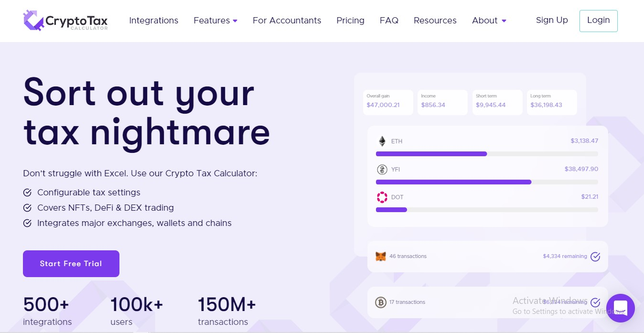Image resolution: width=644 pixels, height=333 pixels.
Task: Click the checkmark icon beside $4,334 remaining
Action: 595,257
